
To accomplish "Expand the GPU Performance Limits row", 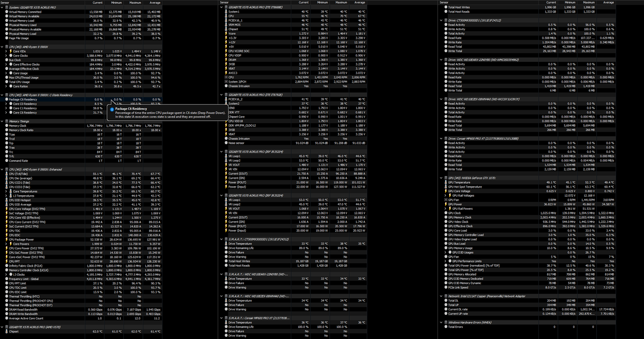I will click(x=445, y=261).
